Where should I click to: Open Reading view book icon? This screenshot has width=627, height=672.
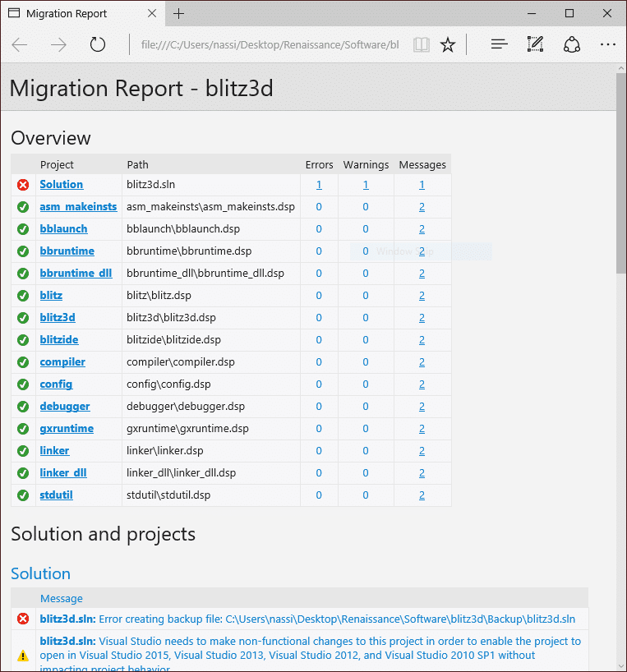(422, 44)
